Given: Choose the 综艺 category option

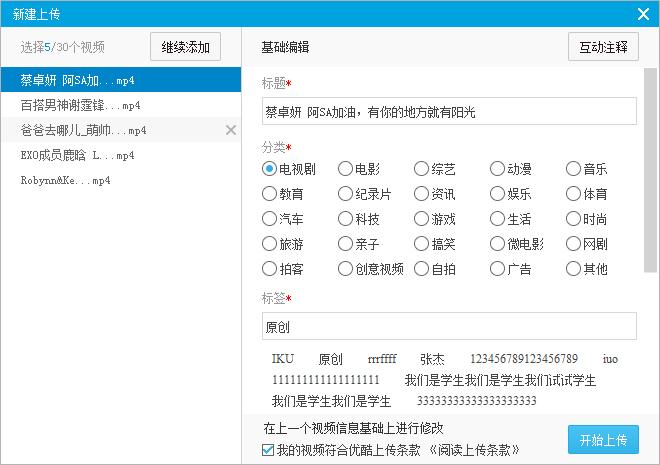Looking at the screenshot, I should point(421,169).
